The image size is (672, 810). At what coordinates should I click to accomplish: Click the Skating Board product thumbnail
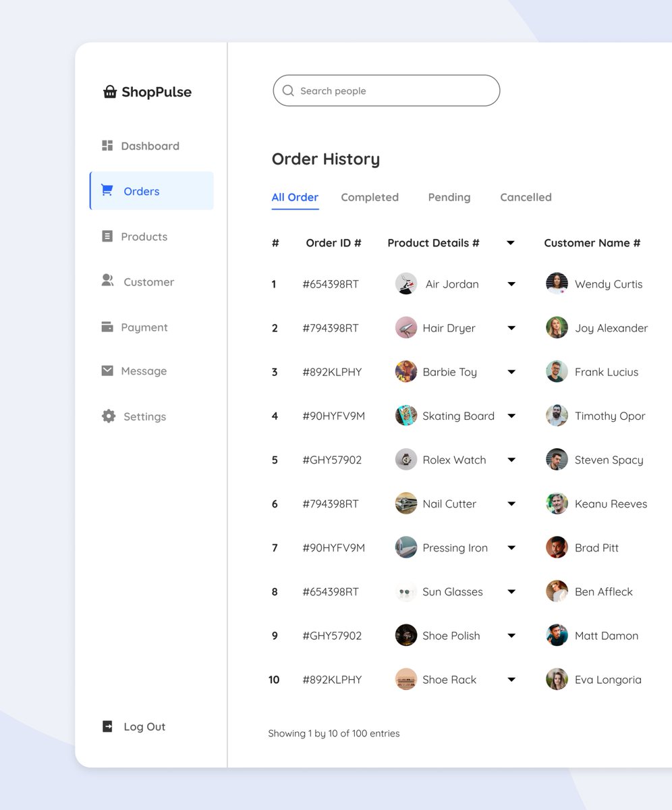(406, 415)
